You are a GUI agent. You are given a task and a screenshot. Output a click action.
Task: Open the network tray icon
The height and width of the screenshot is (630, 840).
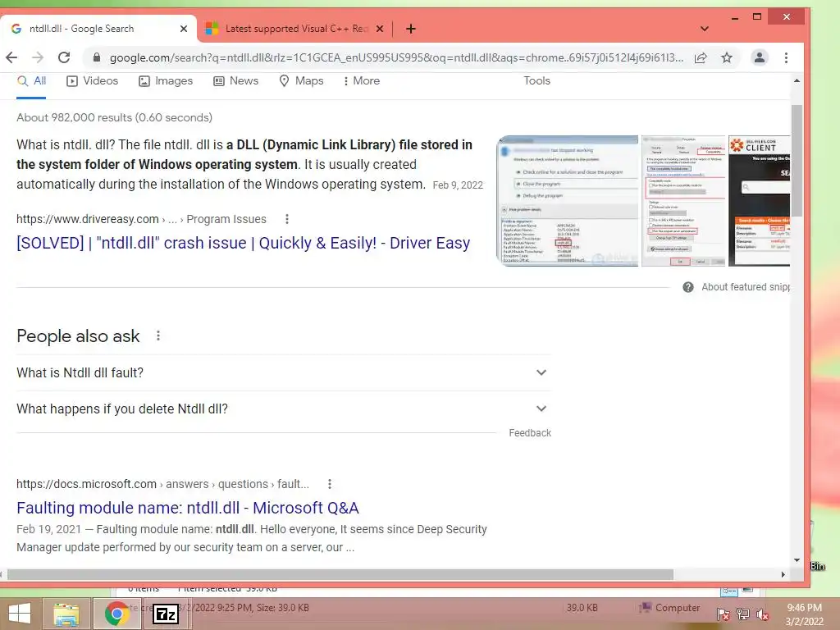[x=743, y=614]
